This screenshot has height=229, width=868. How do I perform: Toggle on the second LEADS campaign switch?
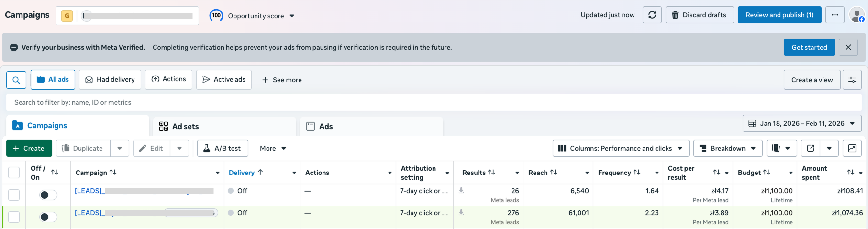48,217
